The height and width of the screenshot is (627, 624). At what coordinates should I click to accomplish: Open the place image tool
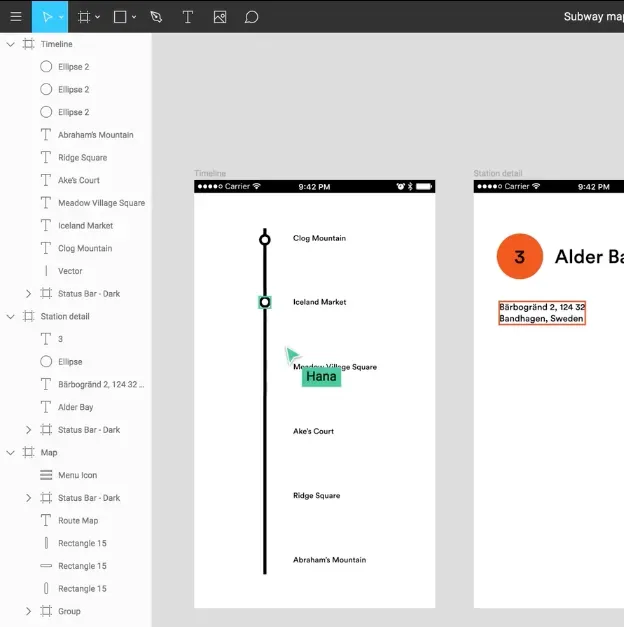pyautogui.click(x=220, y=17)
